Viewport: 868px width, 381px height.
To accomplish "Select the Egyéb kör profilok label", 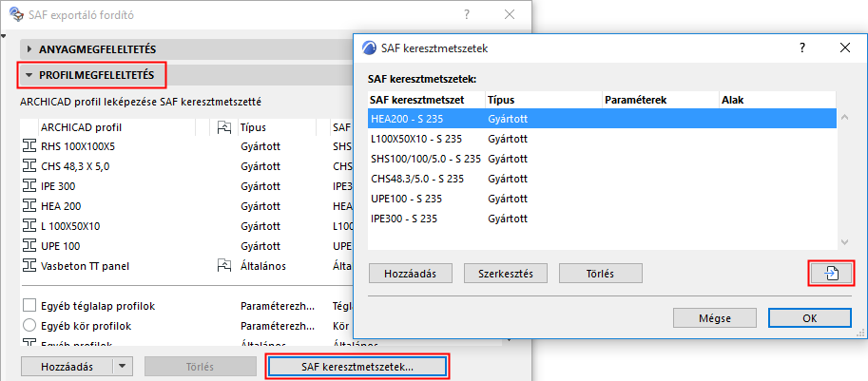I will 86,325.
